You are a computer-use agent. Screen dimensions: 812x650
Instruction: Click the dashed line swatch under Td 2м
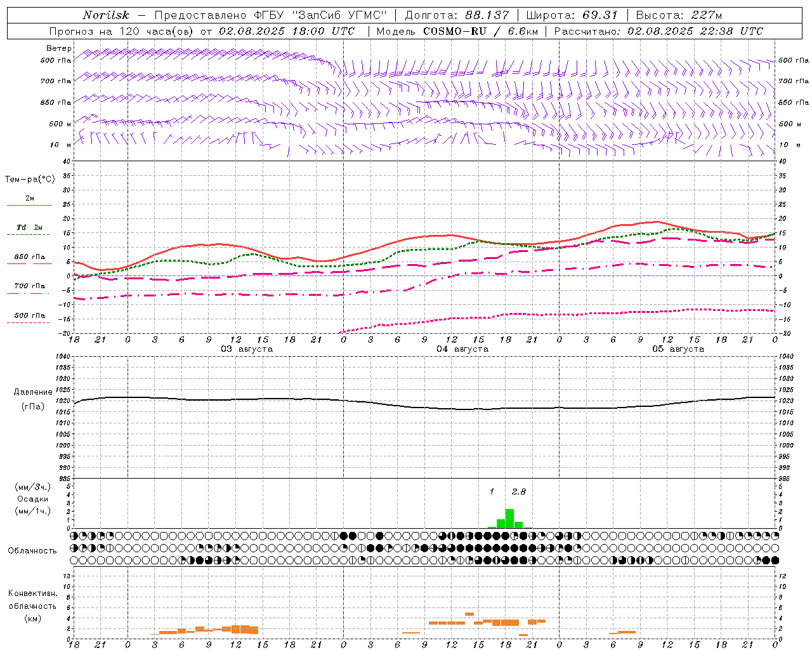[28, 235]
